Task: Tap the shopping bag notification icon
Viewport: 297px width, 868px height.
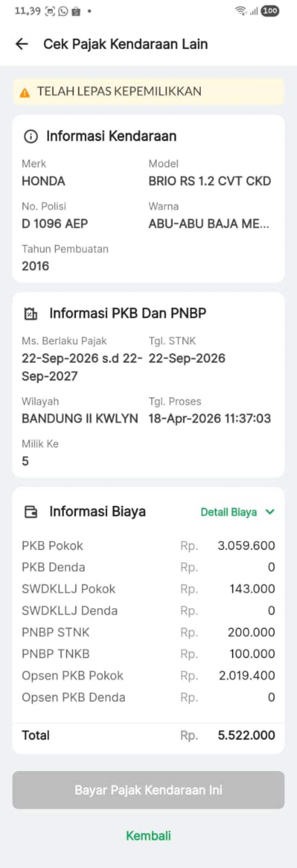Action: coord(76,11)
